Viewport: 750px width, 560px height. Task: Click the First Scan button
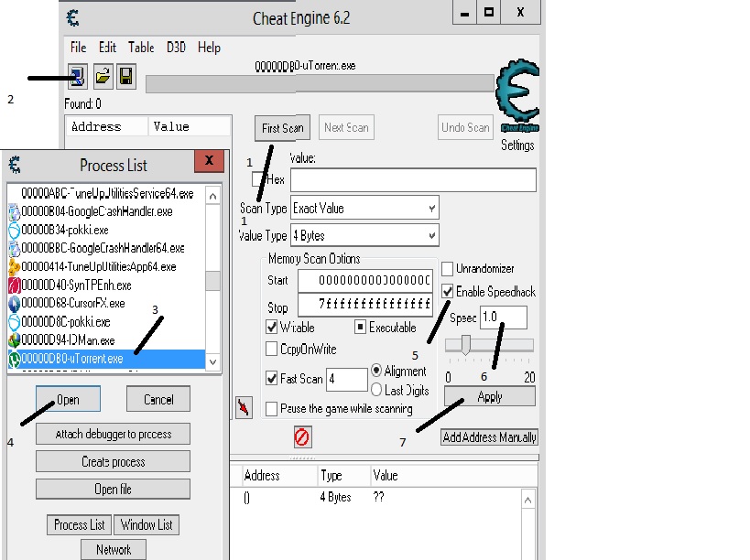pyautogui.click(x=283, y=128)
